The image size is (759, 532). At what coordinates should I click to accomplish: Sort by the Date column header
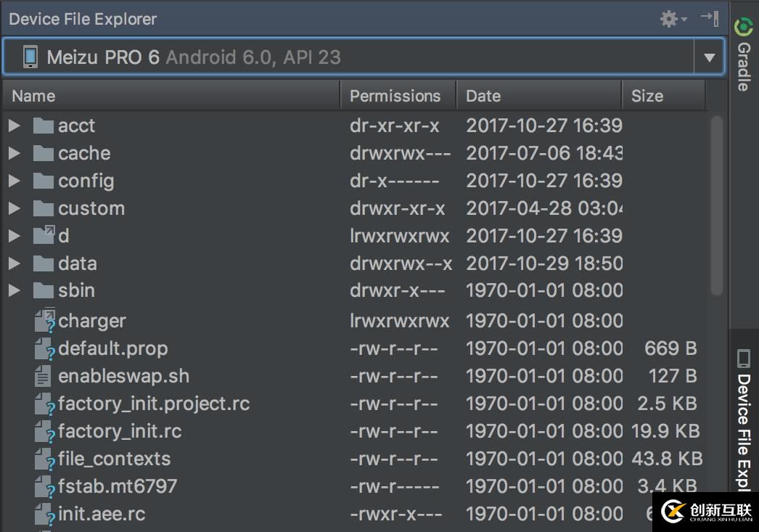pyautogui.click(x=483, y=96)
